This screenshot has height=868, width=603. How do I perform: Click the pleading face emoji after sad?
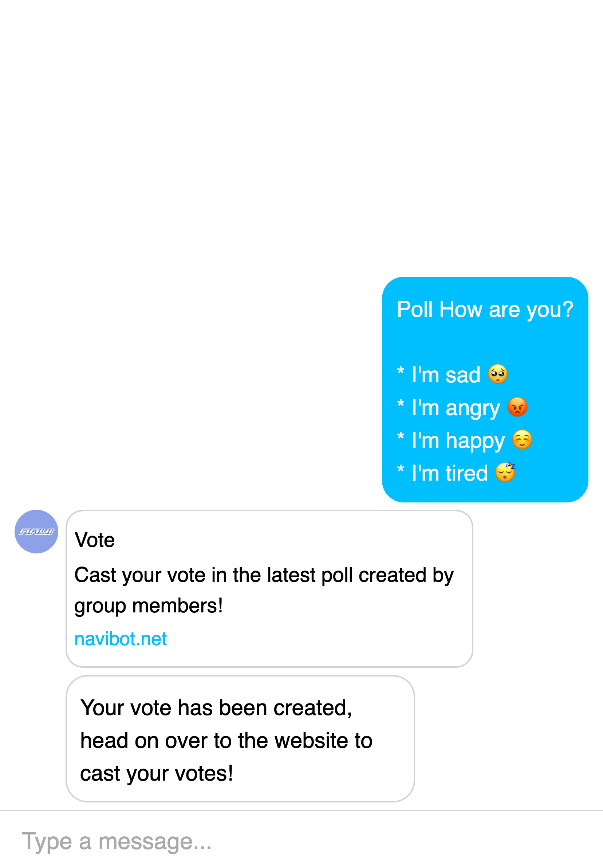[x=498, y=374]
